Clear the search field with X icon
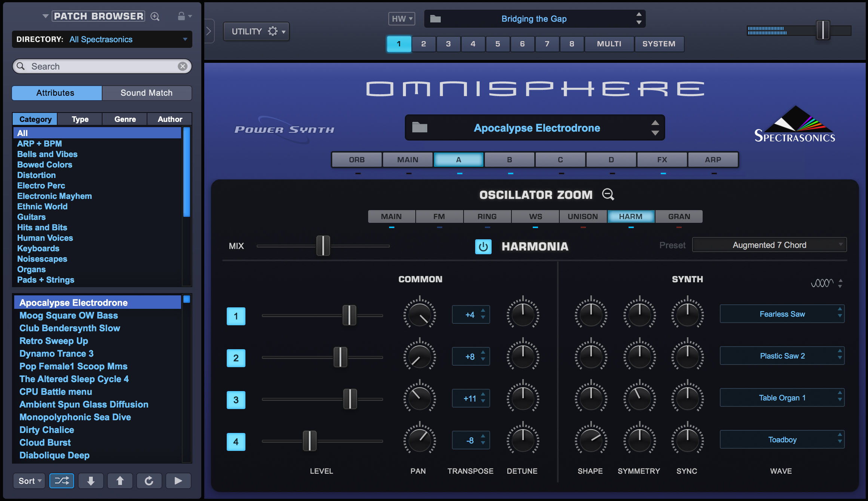The height and width of the screenshot is (501, 868). pyautogui.click(x=183, y=66)
